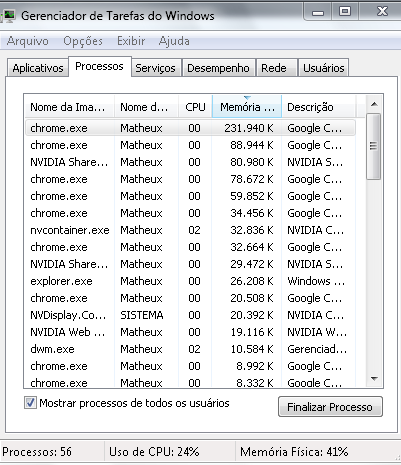Click the Finalizar Processo button
Image resolution: width=401 pixels, height=465 pixels.
coord(330,407)
